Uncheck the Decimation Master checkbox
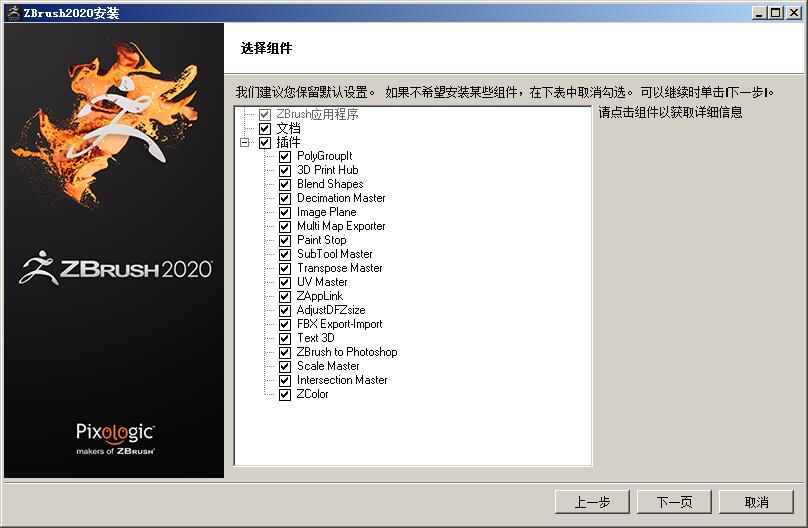The width and height of the screenshot is (808, 528). coord(285,198)
